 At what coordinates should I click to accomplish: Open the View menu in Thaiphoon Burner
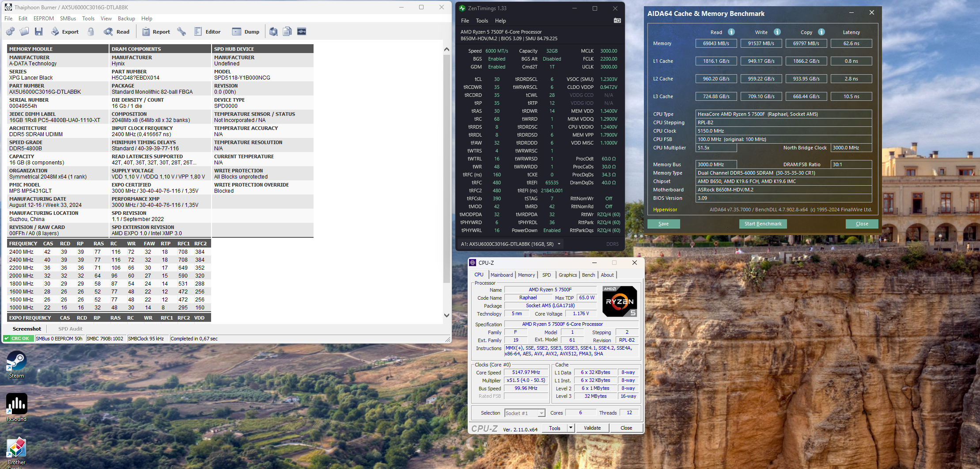106,19
